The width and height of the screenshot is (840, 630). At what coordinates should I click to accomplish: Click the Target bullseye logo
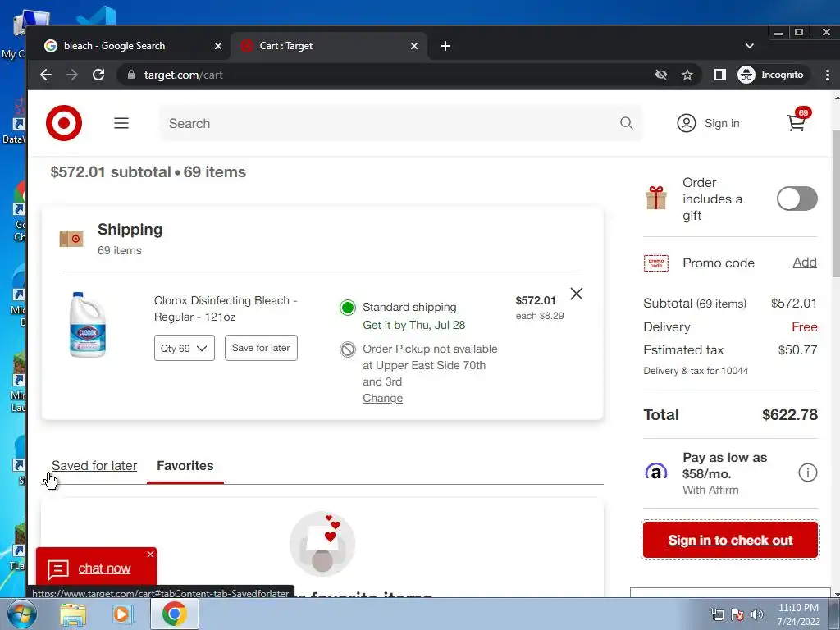coord(64,123)
